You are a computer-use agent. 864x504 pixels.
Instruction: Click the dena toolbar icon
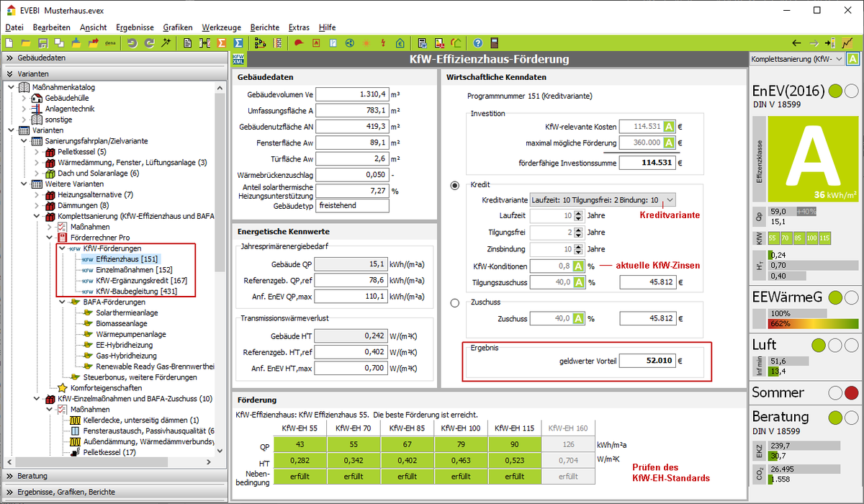[111, 43]
